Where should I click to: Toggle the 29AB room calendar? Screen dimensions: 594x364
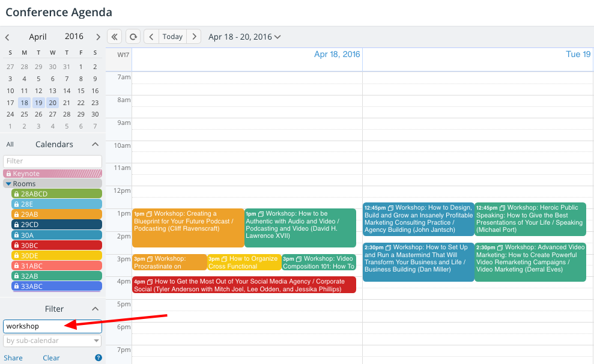click(x=57, y=214)
